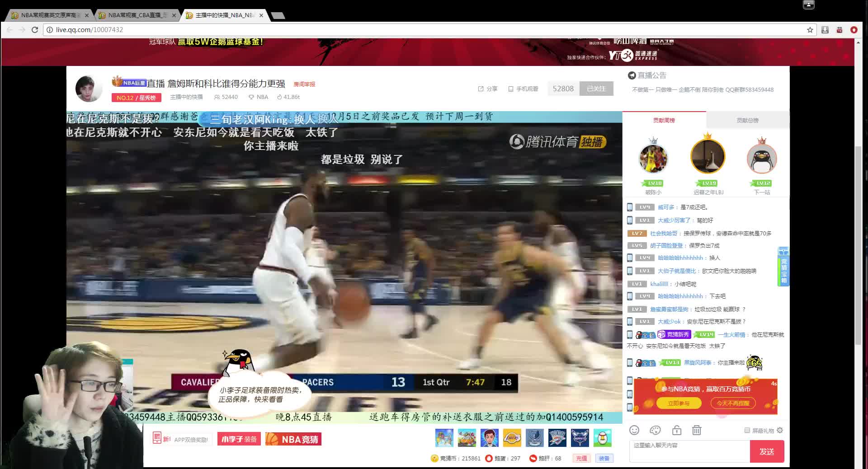Click the chat message input field
This screenshot has height=469, width=868.
point(689,451)
